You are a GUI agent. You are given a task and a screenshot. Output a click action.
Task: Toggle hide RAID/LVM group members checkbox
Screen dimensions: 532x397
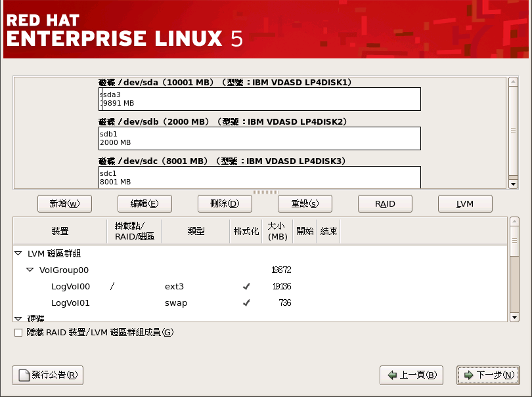coord(18,333)
